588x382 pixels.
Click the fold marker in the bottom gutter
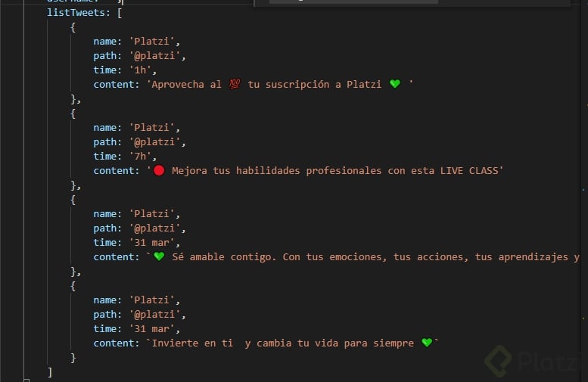[26, 380]
